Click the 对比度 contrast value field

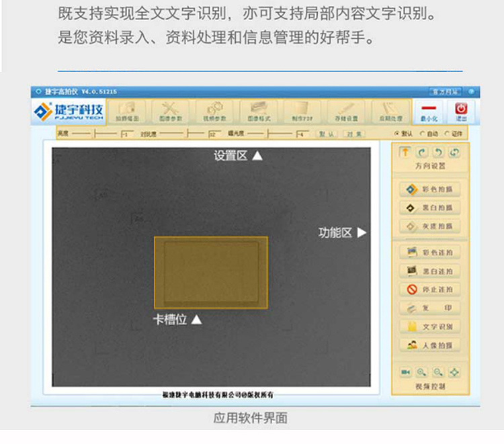(215, 134)
